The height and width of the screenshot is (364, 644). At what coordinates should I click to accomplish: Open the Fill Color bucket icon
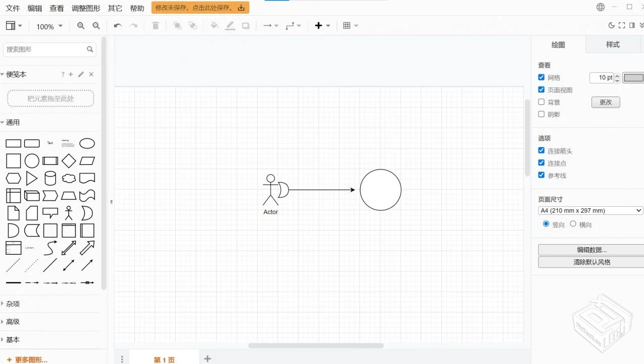[x=215, y=25]
